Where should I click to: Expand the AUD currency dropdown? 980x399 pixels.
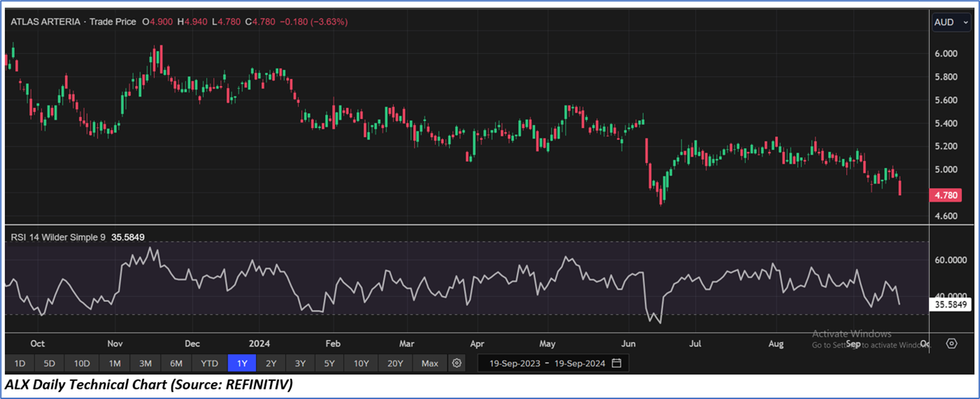[951, 22]
